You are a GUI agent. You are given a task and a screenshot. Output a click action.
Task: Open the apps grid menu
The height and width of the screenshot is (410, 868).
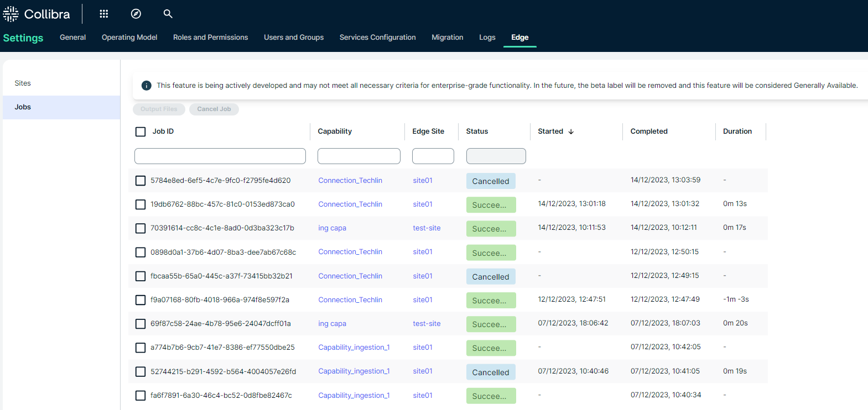pyautogui.click(x=104, y=14)
